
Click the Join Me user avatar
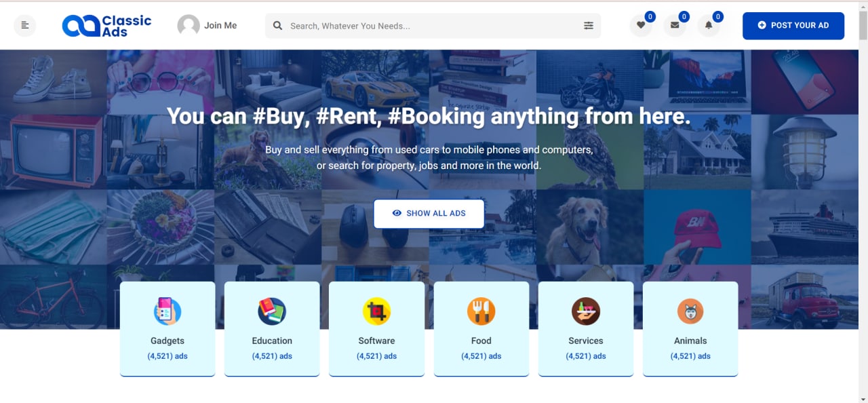pos(189,26)
